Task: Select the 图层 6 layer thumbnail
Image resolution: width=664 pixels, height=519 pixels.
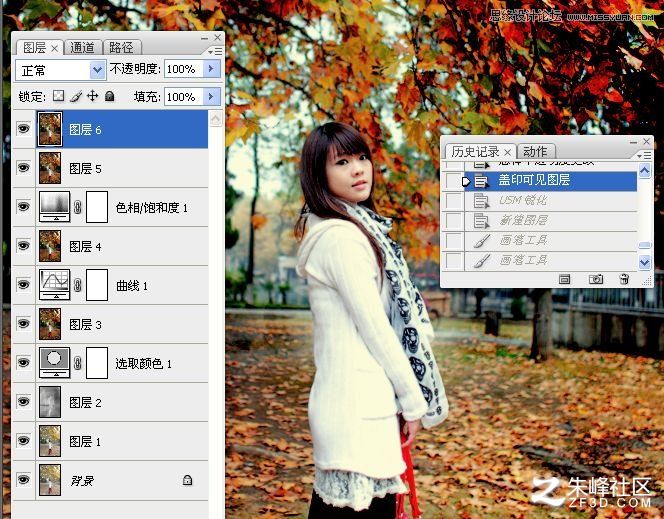Action: [x=50, y=129]
